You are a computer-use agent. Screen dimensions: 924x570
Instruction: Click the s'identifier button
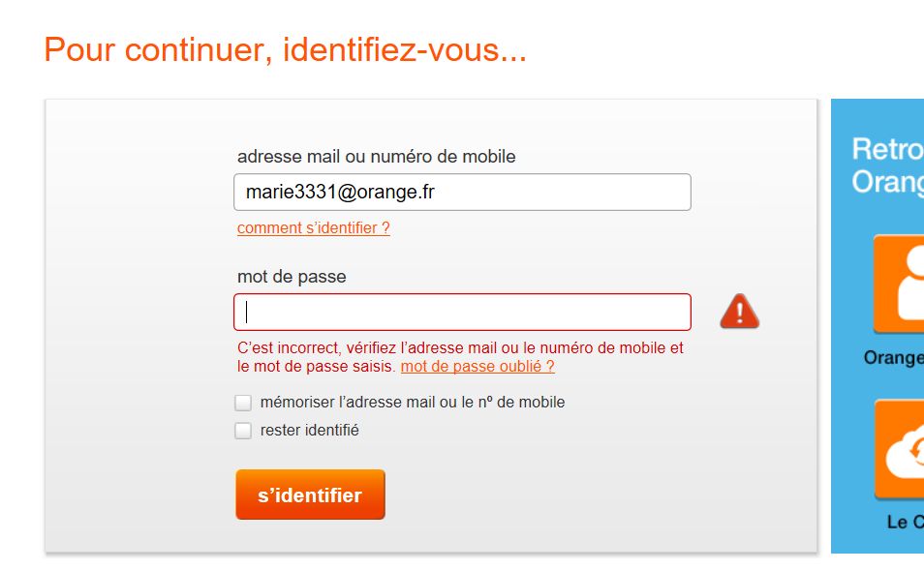click(310, 495)
